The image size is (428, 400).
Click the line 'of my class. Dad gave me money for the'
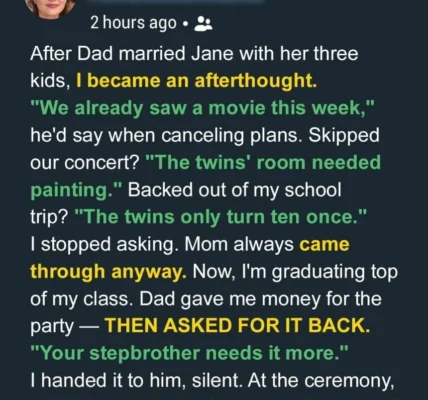point(206,299)
